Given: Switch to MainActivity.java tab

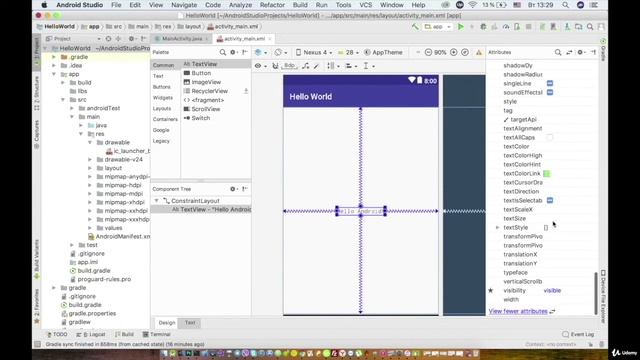Looking at the screenshot, I should click(181, 39).
